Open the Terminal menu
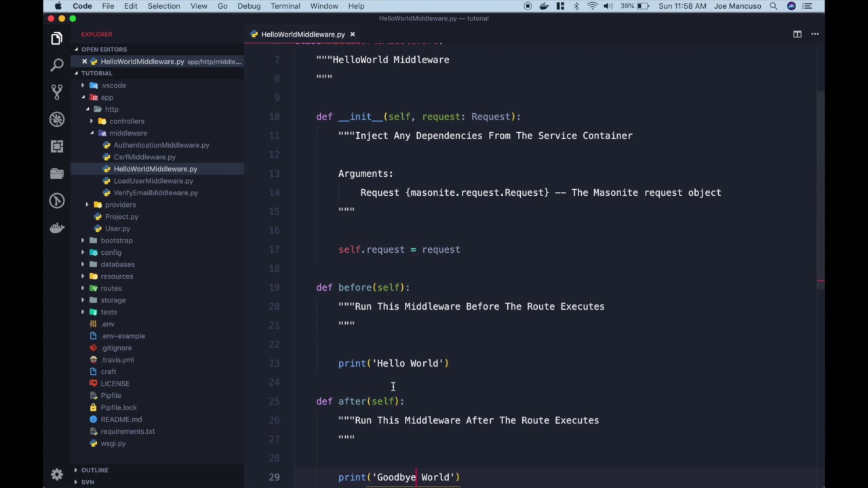 285,6
